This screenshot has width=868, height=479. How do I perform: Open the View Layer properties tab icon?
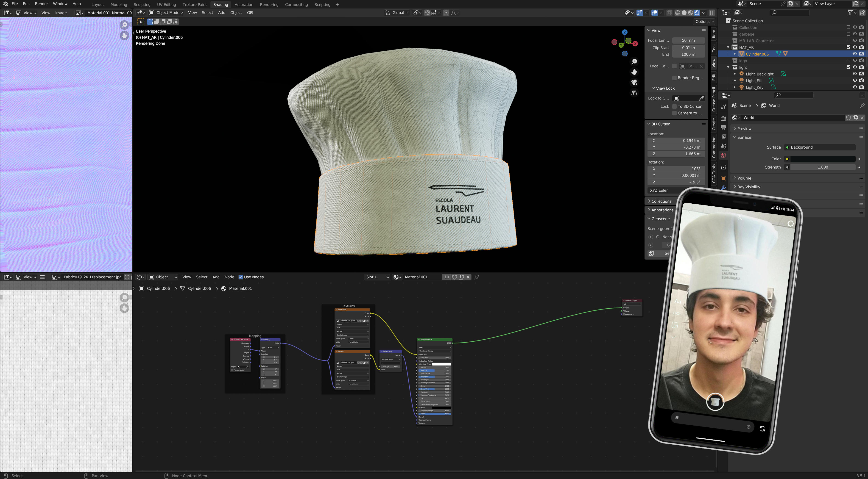click(723, 137)
